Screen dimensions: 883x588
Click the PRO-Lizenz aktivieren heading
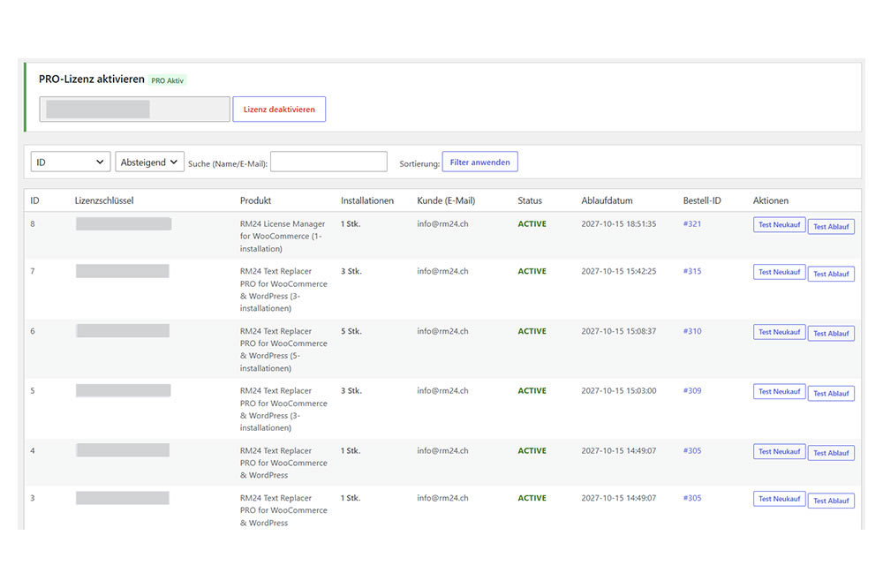[91, 79]
